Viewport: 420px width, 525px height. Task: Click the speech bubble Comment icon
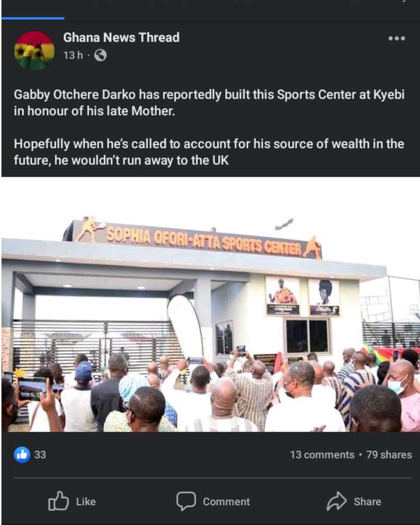coord(186,501)
